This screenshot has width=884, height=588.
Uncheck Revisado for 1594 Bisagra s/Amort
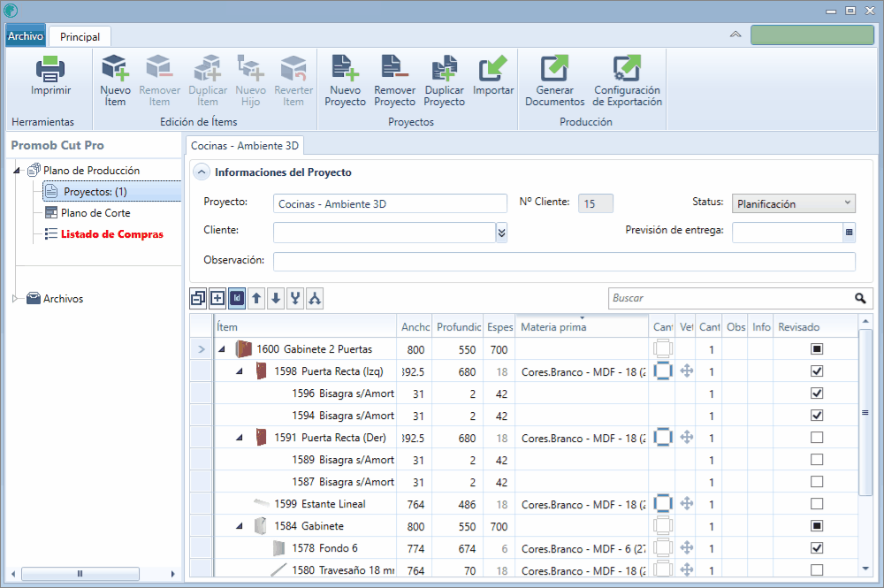pyautogui.click(x=816, y=416)
